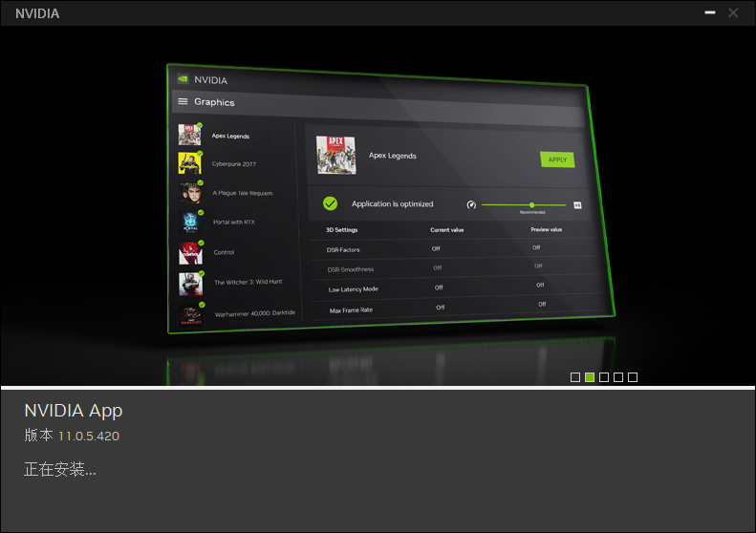756x533 pixels.
Task: Minimize the NVIDIA installer window
Action: click(710, 13)
